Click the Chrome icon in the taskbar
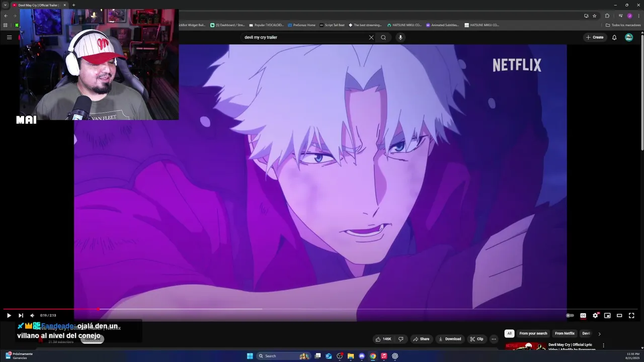Image resolution: width=644 pixels, height=362 pixels. [x=373, y=356]
